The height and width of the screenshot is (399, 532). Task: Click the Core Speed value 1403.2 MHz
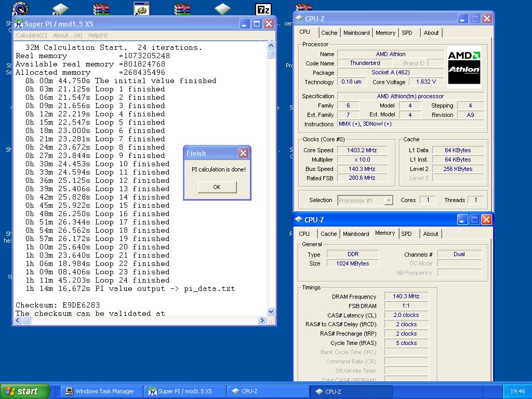362,150
